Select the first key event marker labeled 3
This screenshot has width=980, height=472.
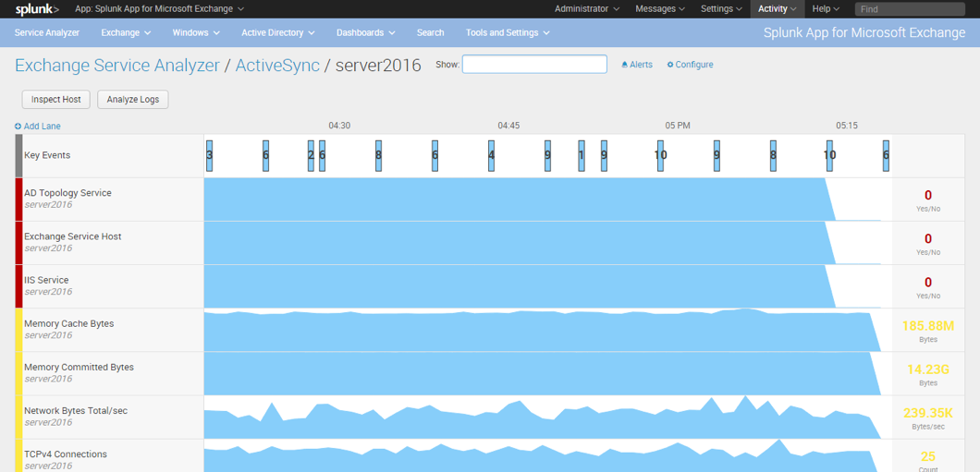click(x=209, y=155)
